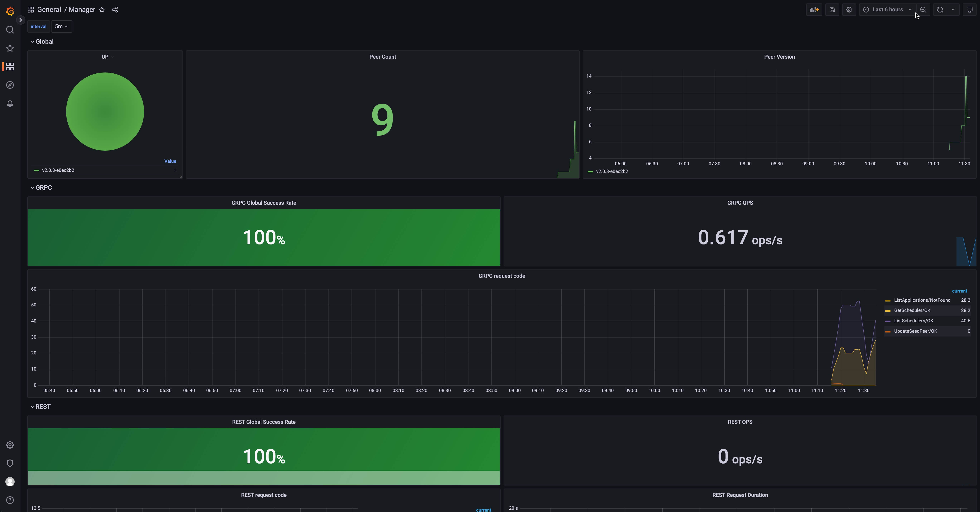
Task: Click the refresh dashboard icon
Action: pos(940,10)
